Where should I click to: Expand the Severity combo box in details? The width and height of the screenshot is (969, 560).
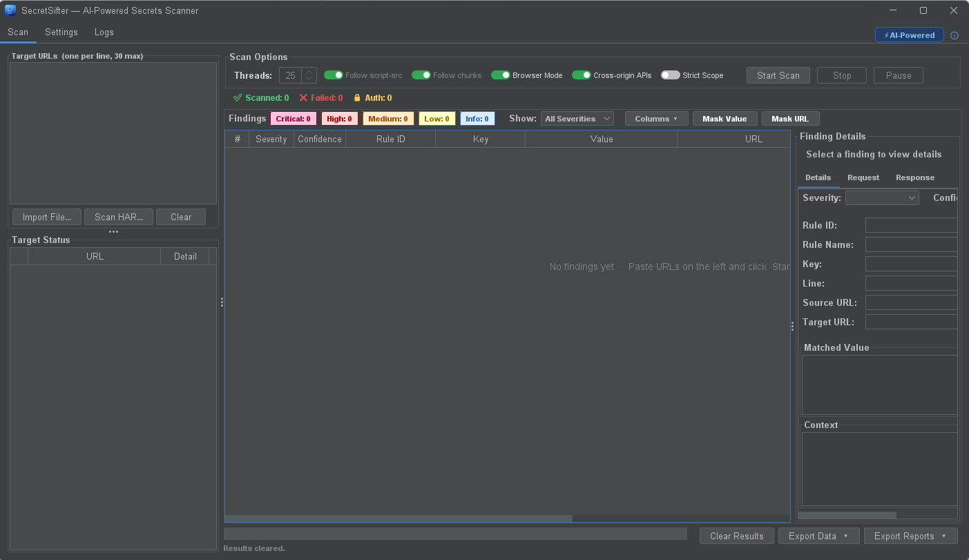[x=882, y=198]
